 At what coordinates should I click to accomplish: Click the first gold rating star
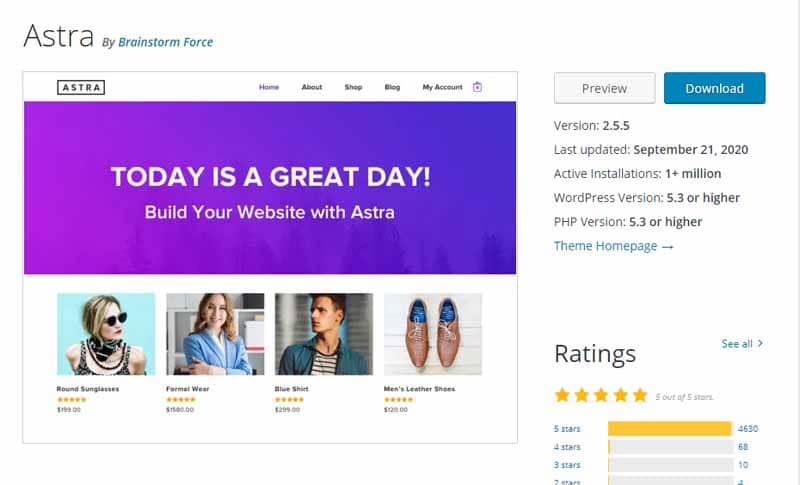562,395
